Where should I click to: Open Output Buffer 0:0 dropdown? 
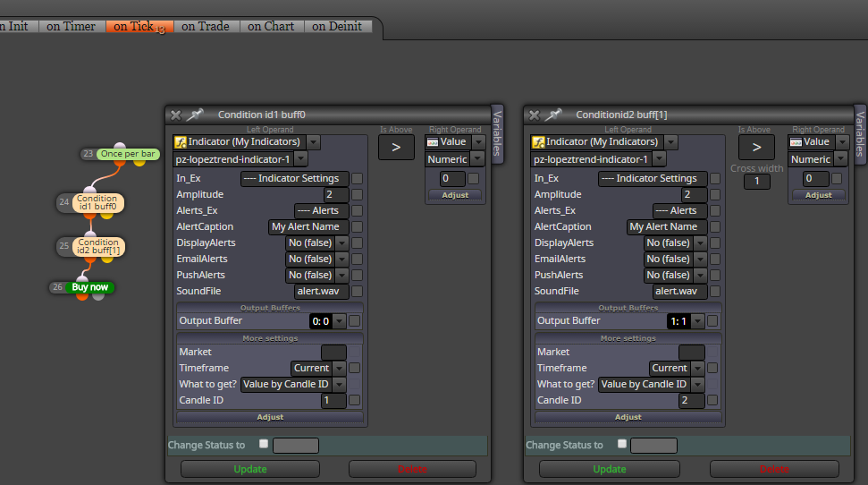(340, 321)
